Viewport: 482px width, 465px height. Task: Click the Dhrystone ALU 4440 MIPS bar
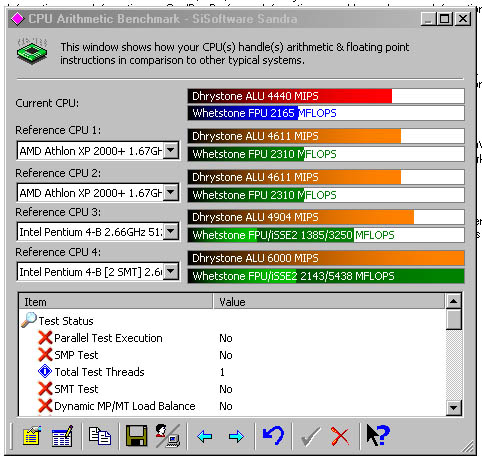coord(326,96)
